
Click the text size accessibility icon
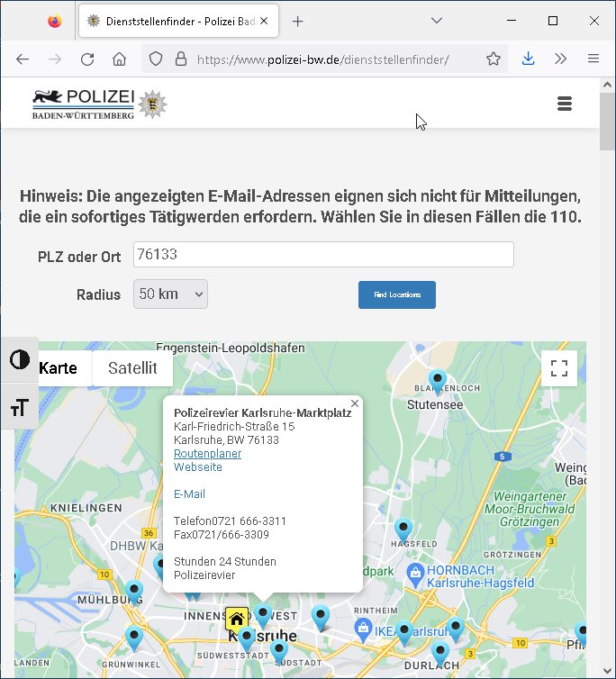[x=19, y=407]
